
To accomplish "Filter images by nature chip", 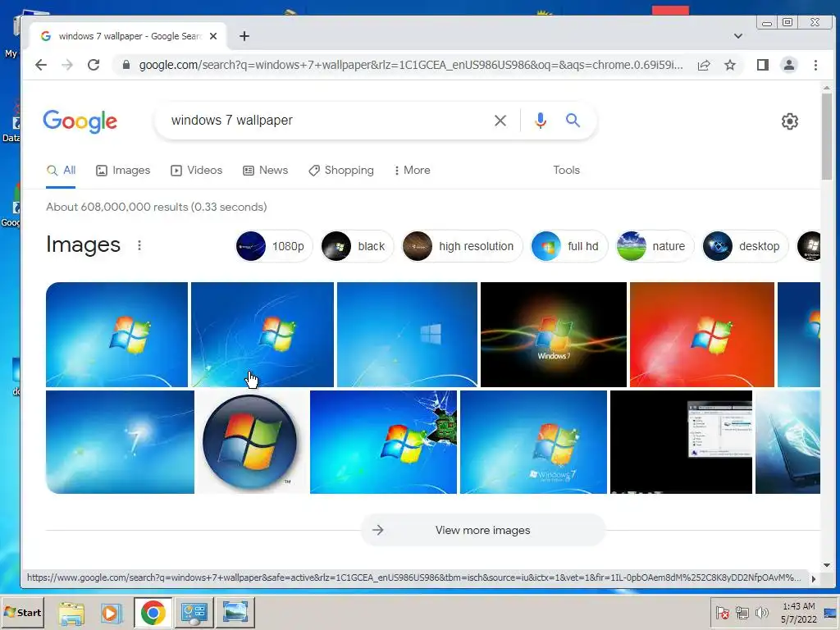I will click(655, 246).
